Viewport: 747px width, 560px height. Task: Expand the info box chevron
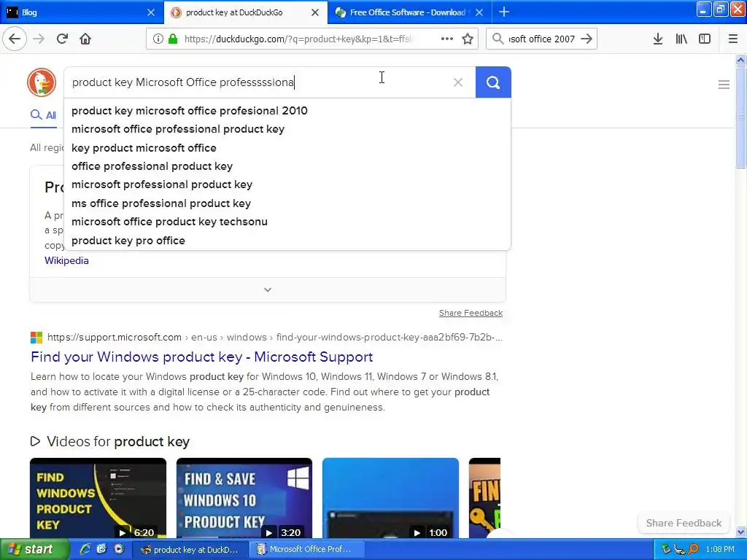[267, 289]
